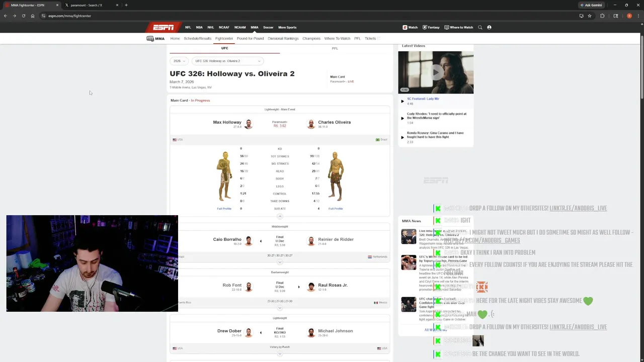644x362 pixels.
Task: Select the NBA menu item
Action: click(x=199, y=27)
